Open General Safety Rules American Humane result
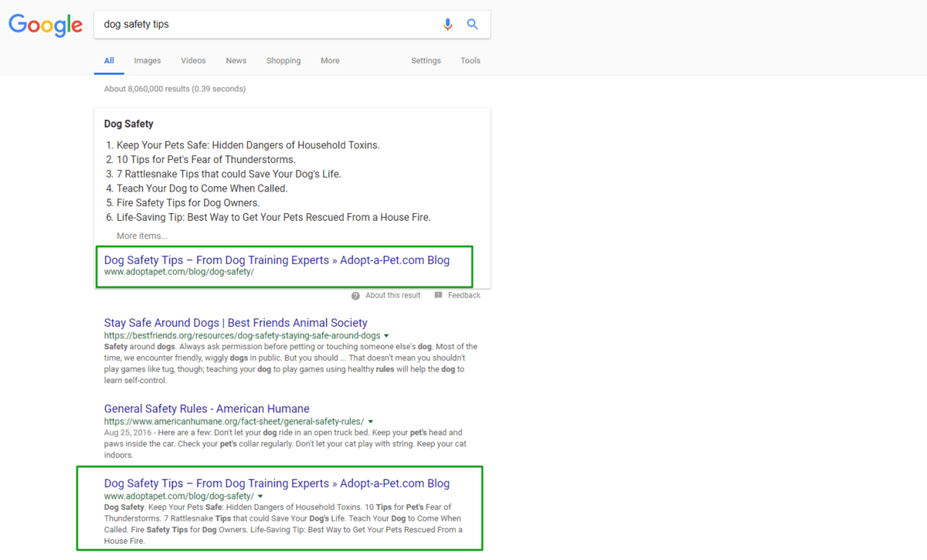 click(207, 409)
